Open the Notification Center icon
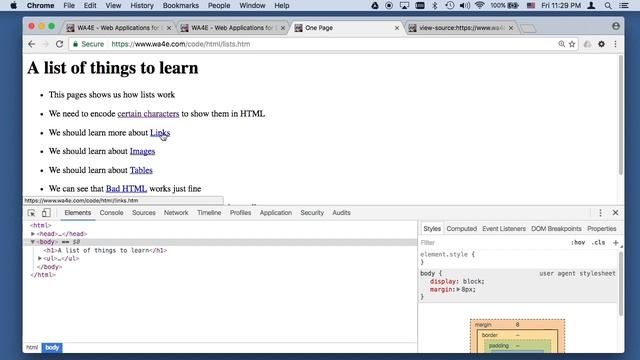 624,6
